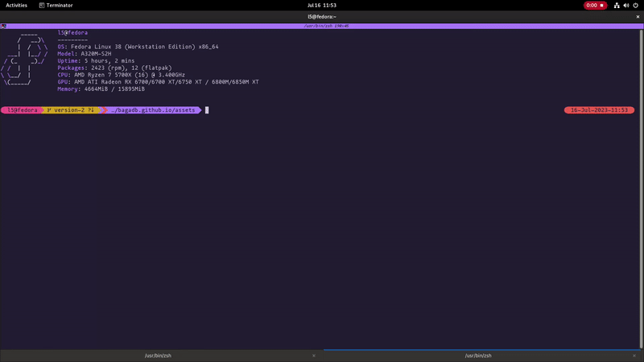Viewport: 644px width, 362px height.
Task: Close the second /usr/bin/zsh tab
Action: tap(634, 356)
